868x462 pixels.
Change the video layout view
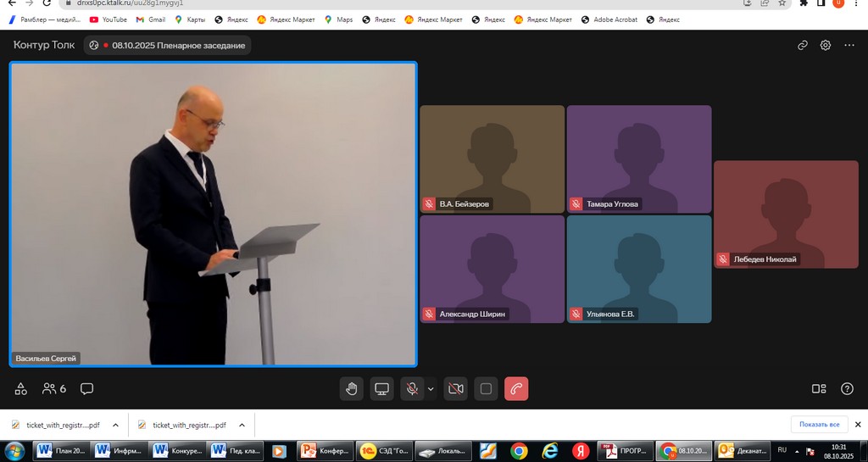819,389
